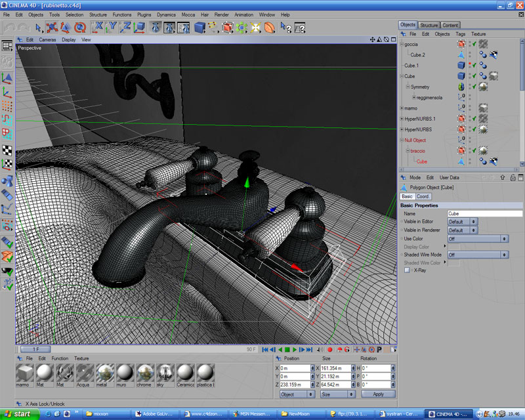Open the Visible in Editor dropdown
This screenshot has height=420, width=525.
pos(463,221)
